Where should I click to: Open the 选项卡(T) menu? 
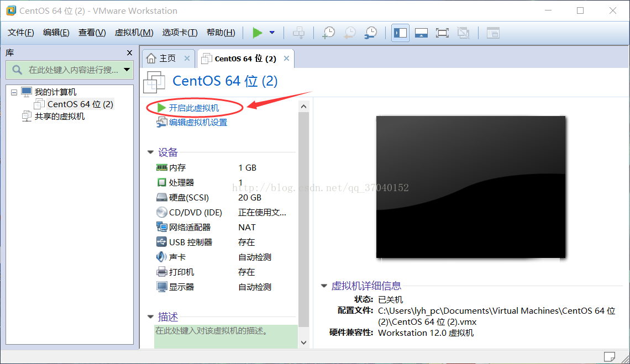point(180,33)
